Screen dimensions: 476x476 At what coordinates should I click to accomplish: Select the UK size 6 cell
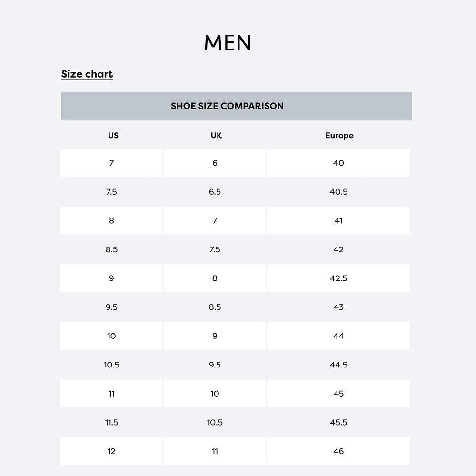click(215, 163)
